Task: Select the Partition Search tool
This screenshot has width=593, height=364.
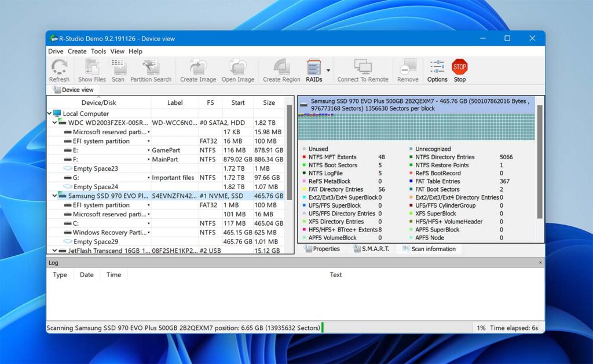Action: click(x=150, y=67)
